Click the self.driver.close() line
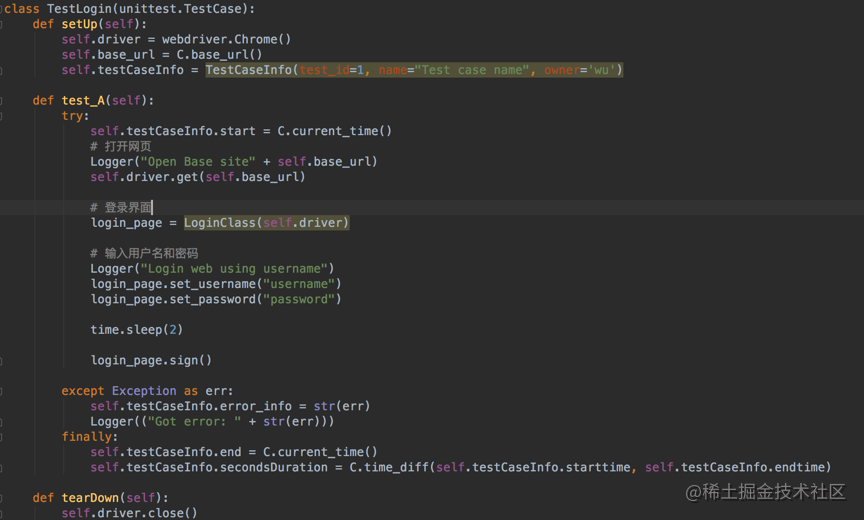 tap(129, 513)
